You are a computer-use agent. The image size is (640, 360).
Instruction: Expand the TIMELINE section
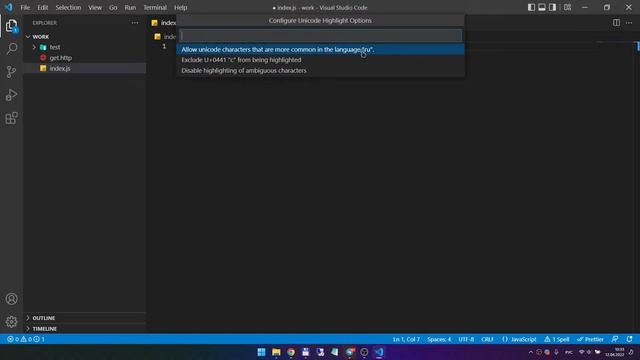coord(85,329)
